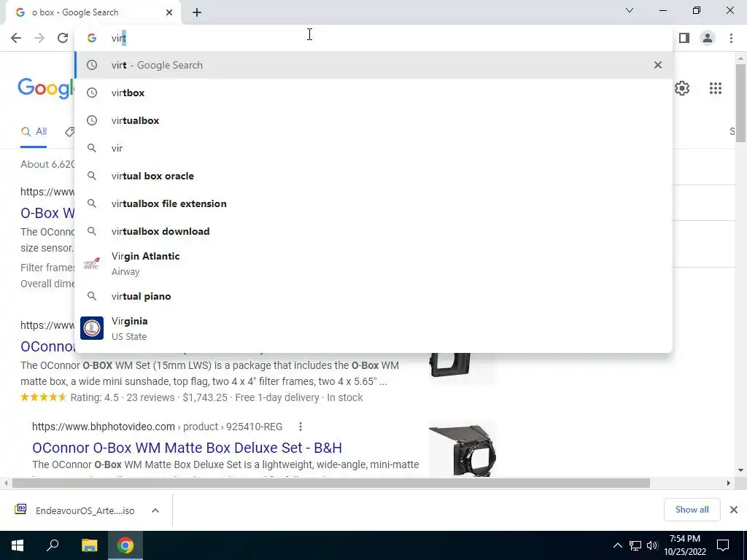
Task: Open network status tray icon
Action: [x=635, y=545]
